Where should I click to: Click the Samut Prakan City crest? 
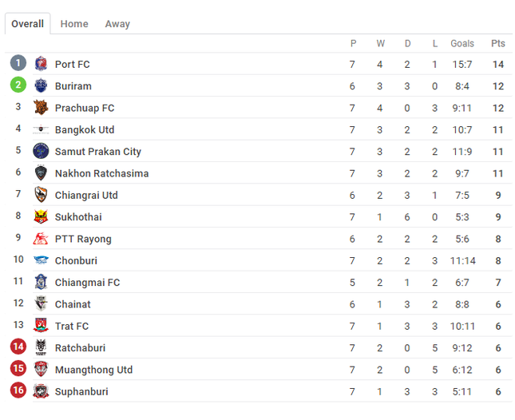(41, 151)
